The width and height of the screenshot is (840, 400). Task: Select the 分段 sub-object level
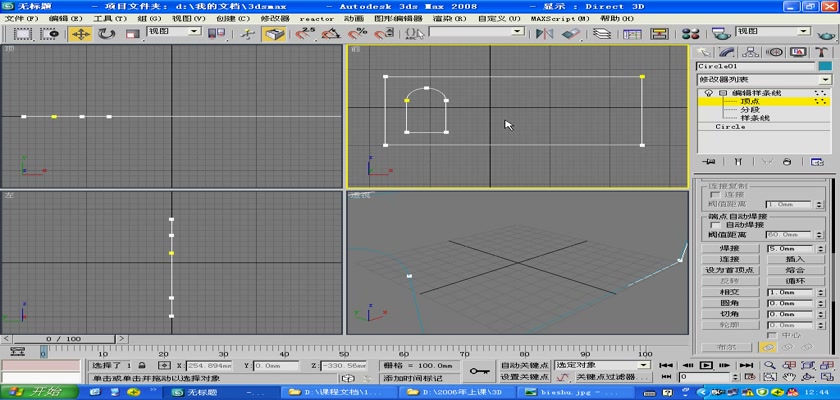coord(749,109)
